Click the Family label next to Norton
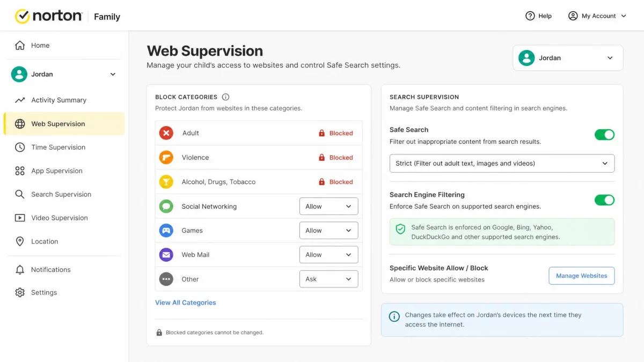644x362 pixels. pos(107,17)
